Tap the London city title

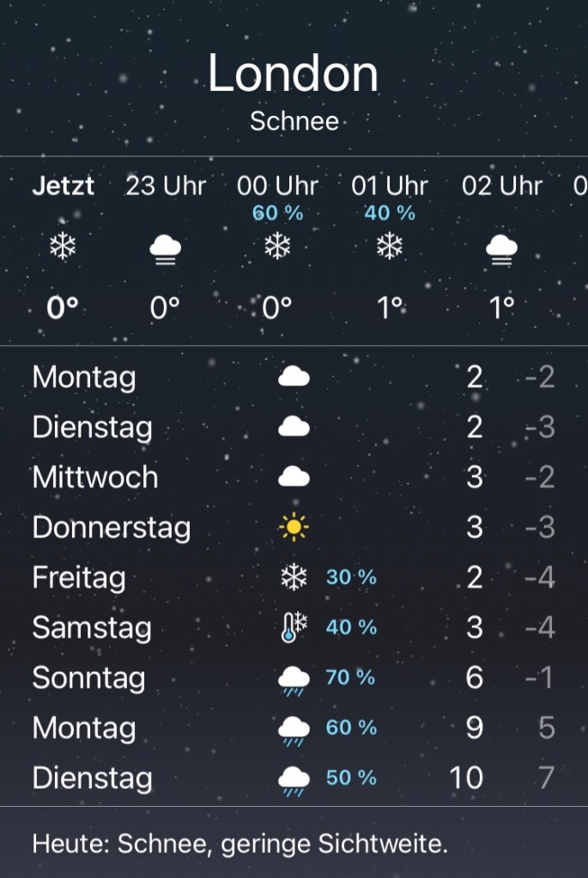pos(294,74)
